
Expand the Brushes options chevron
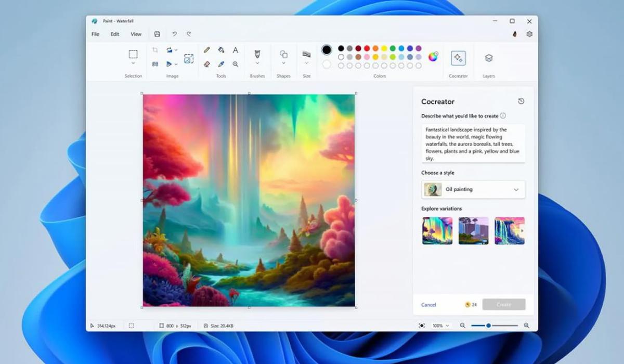257,63
